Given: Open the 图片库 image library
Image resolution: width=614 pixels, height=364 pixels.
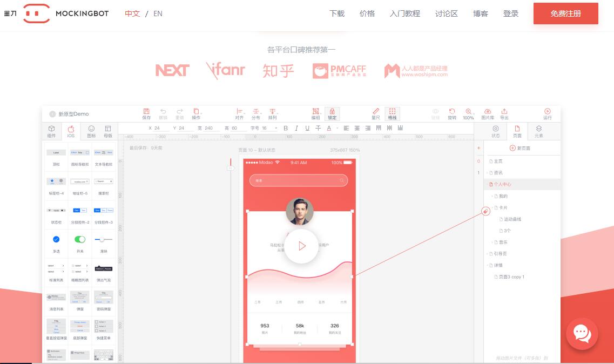Looking at the screenshot, I should click(x=487, y=113).
